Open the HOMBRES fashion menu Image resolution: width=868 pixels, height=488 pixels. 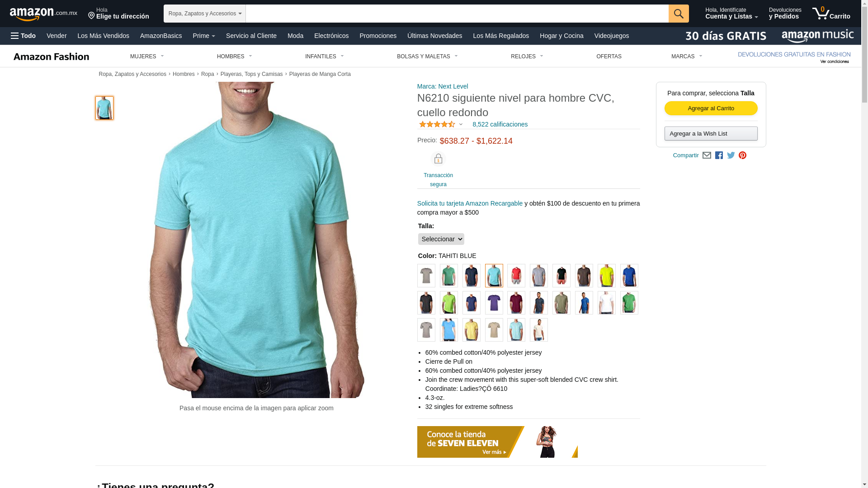pos(234,56)
